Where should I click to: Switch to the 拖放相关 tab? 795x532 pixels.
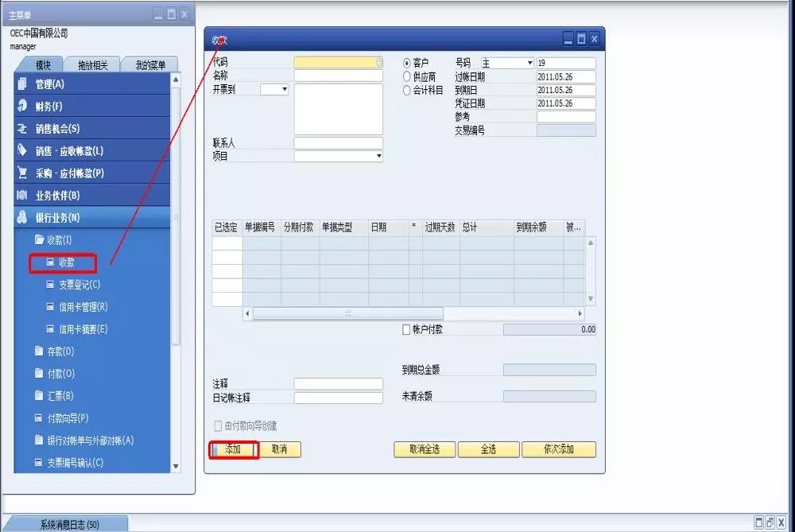pos(91,64)
